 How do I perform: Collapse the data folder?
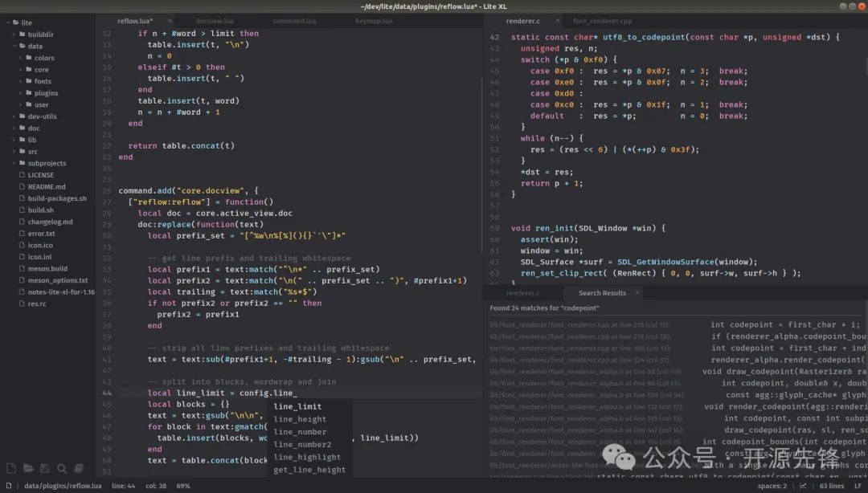pos(15,46)
